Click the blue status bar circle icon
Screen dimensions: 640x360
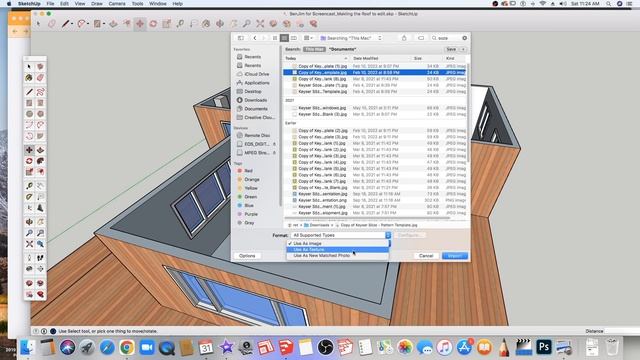coord(53,331)
